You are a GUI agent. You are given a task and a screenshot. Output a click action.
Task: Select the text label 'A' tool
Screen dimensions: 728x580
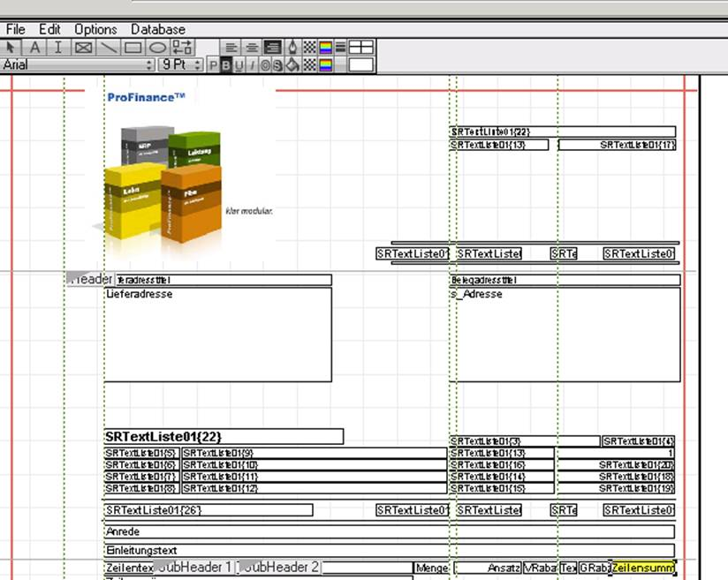click(34, 48)
